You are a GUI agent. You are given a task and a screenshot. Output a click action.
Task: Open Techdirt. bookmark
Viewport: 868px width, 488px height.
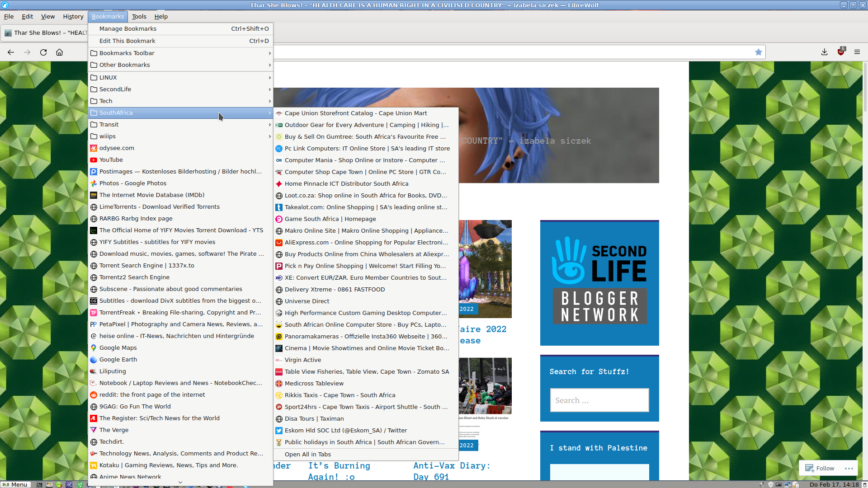pyautogui.click(x=181, y=442)
